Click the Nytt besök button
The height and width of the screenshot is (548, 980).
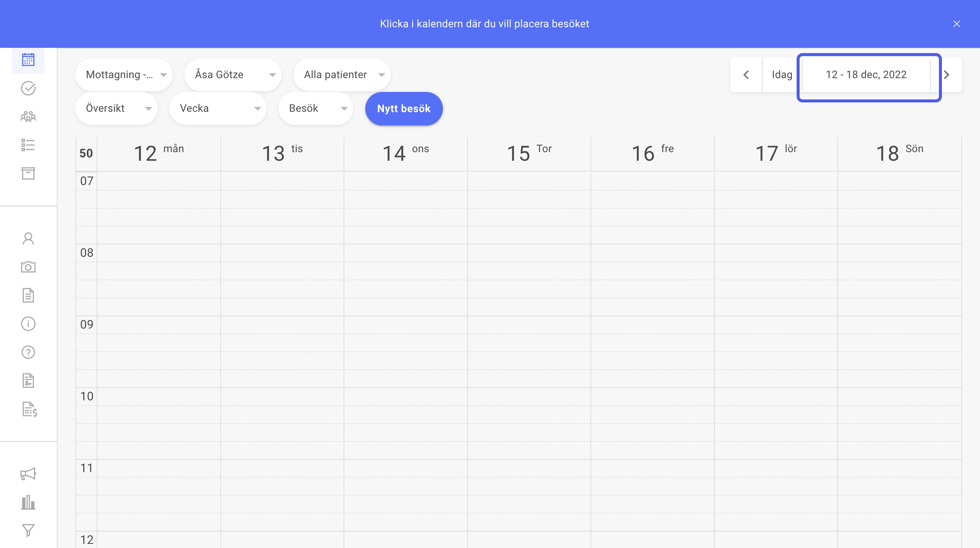click(x=404, y=108)
